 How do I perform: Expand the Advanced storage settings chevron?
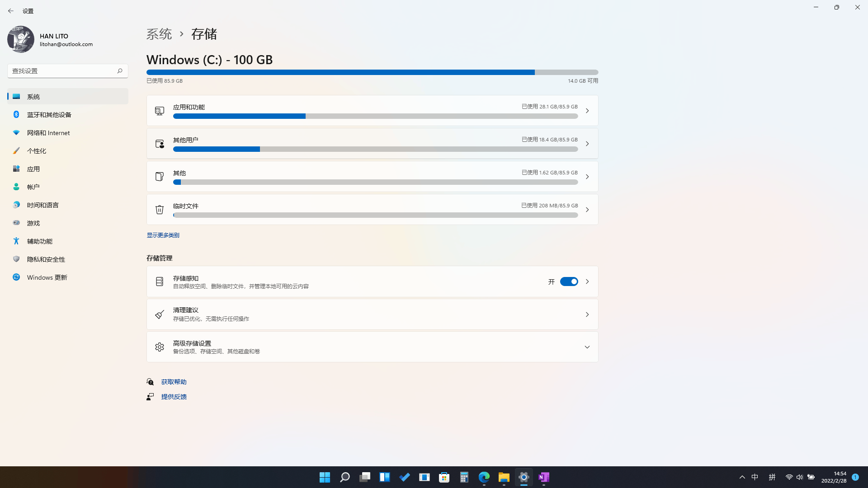[x=587, y=347]
